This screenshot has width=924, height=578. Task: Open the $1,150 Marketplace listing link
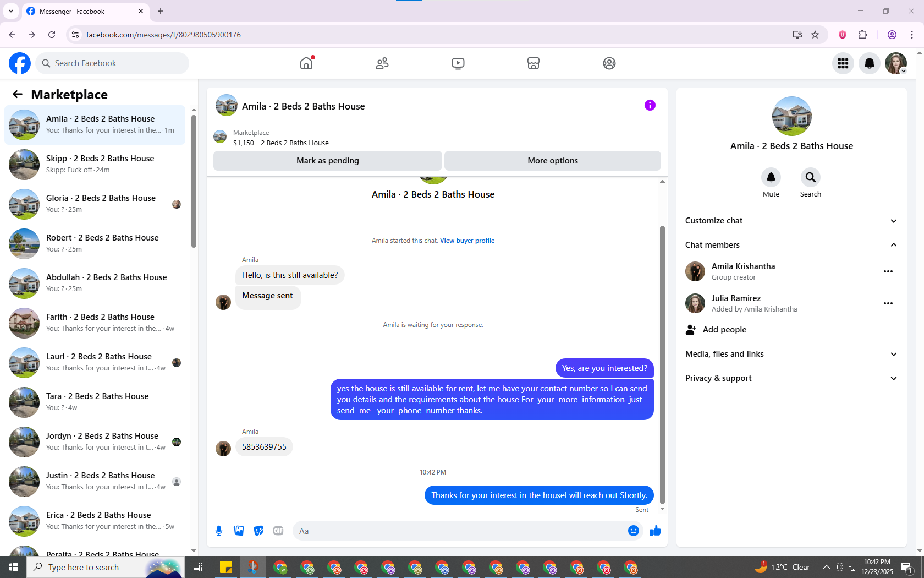tap(281, 143)
